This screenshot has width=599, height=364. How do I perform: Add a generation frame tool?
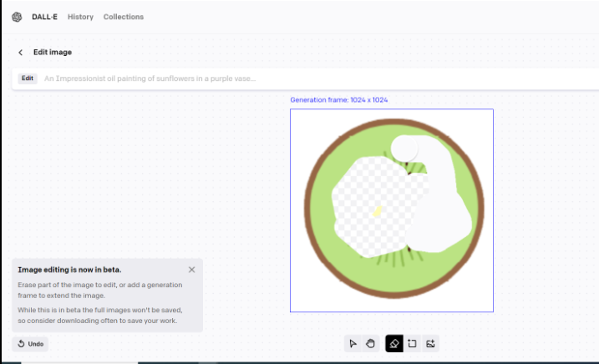coord(412,344)
